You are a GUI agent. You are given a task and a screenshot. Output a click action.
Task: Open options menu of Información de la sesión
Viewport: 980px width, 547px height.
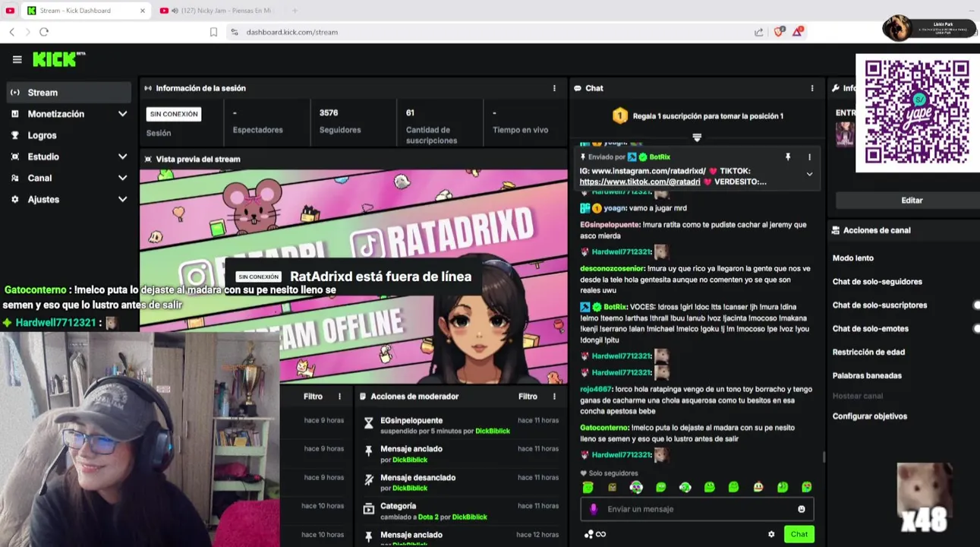pos(554,88)
